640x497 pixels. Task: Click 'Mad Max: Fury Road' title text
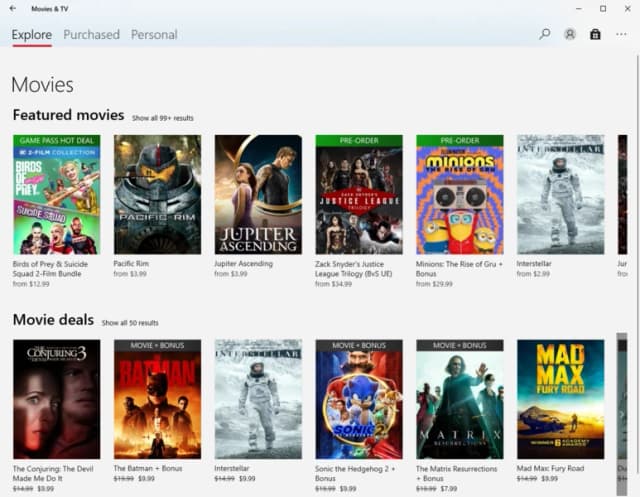550,468
